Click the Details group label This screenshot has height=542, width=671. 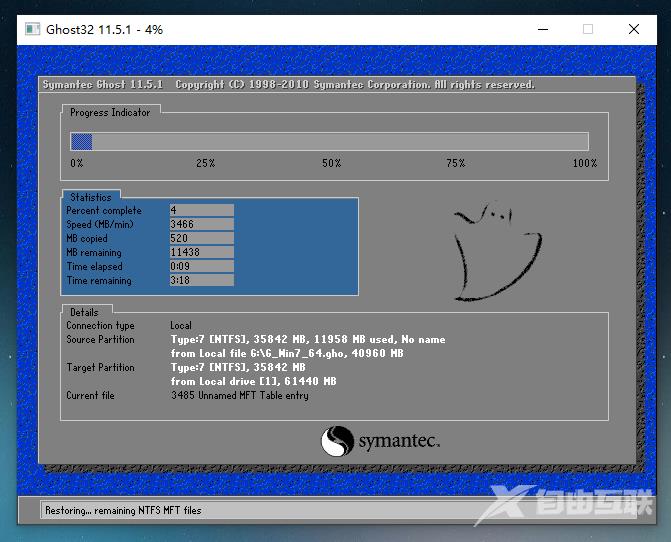coord(84,312)
